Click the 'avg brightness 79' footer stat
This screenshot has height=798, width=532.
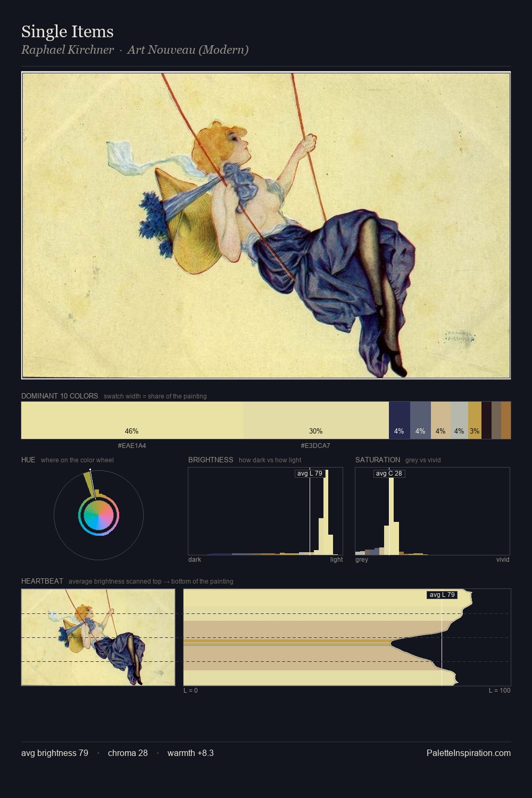[x=55, y=753]
